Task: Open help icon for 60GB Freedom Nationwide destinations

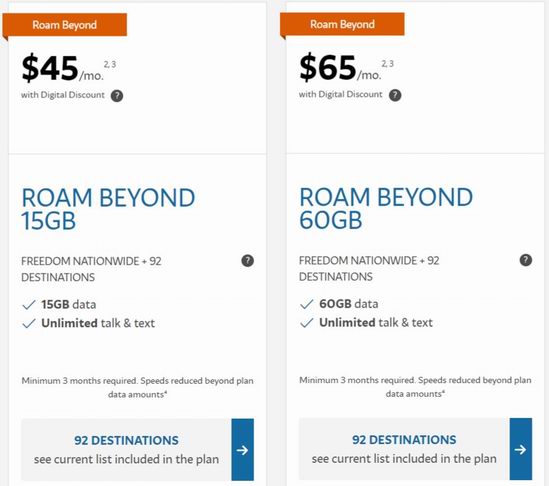Action: [526, 260]
